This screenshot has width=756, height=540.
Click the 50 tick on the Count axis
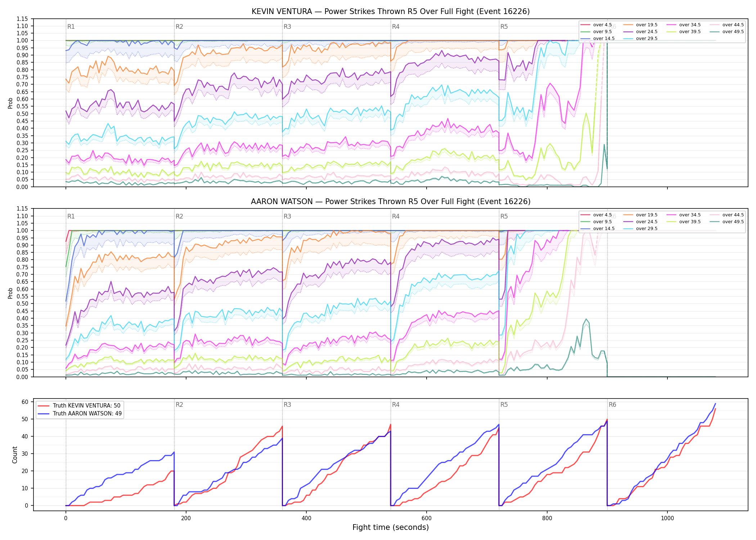[x=25, y=419]
